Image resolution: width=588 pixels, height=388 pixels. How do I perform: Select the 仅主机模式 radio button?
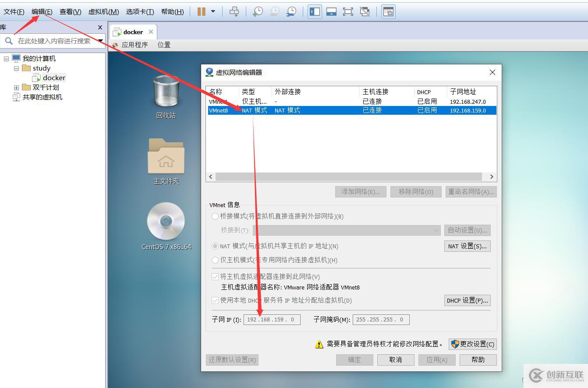coord(215,260)
